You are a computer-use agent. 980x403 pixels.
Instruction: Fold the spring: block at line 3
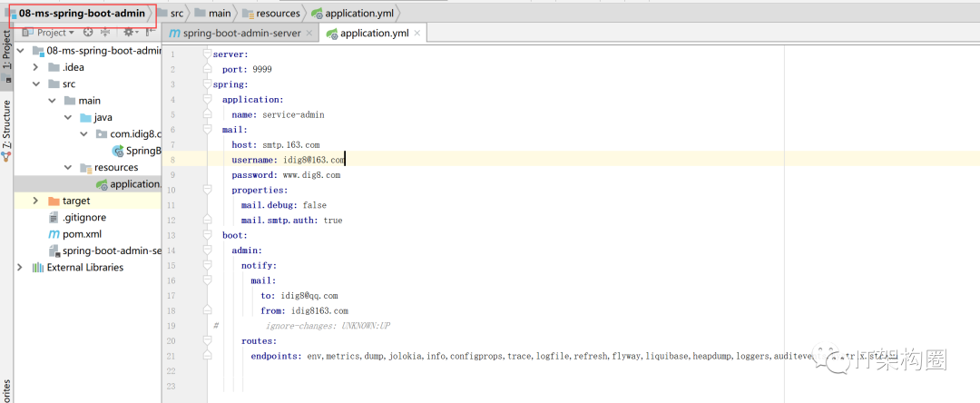pos(207,84)
